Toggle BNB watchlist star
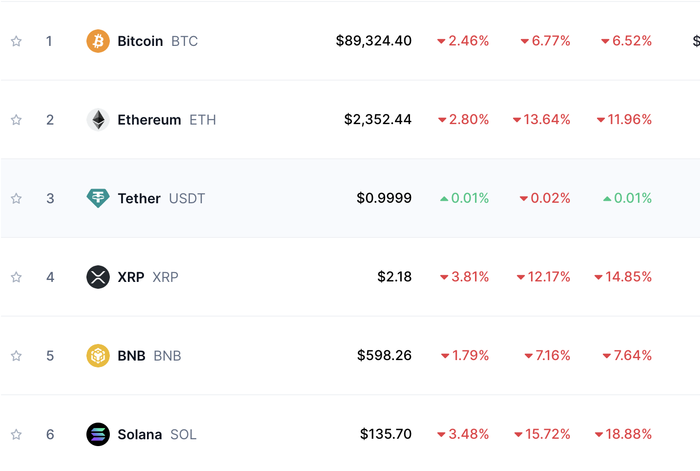The height and width of the screenshot is (471, 700). point(16,355)
